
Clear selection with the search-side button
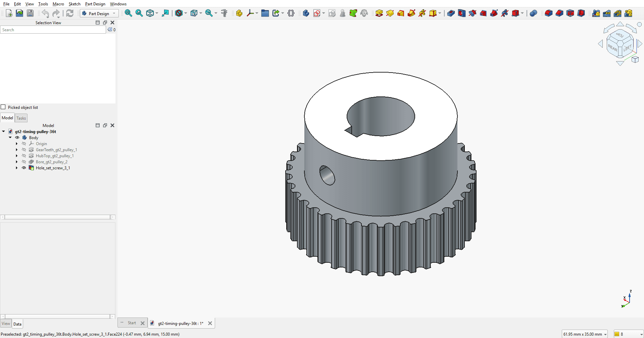tap(110, 30)
